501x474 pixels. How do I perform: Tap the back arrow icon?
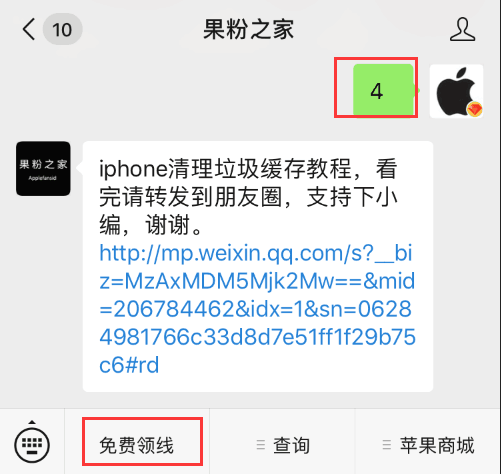click(x=29, y=29)
